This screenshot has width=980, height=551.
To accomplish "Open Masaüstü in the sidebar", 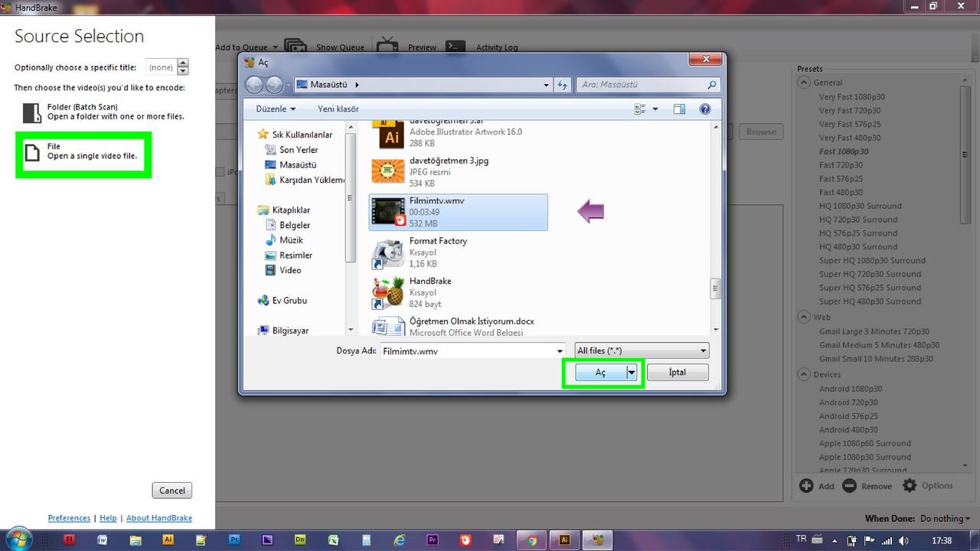I will coord(290,165).
